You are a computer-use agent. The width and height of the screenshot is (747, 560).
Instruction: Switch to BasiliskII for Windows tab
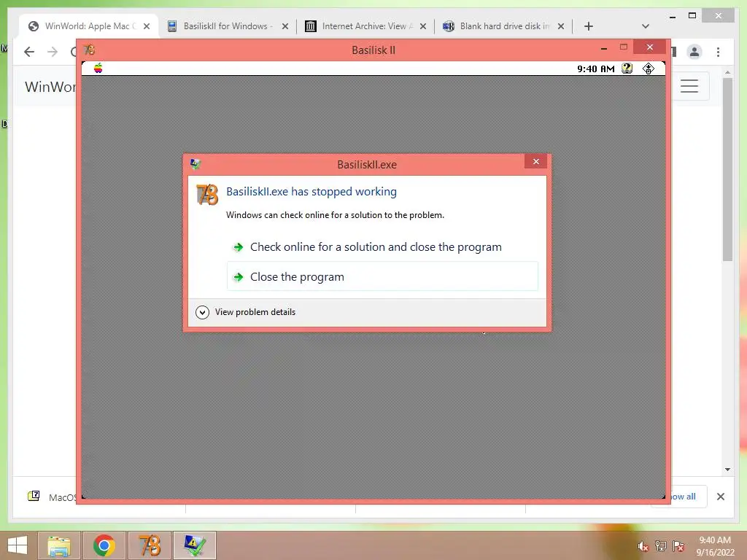pyautogui.click(x=228, y=26)
